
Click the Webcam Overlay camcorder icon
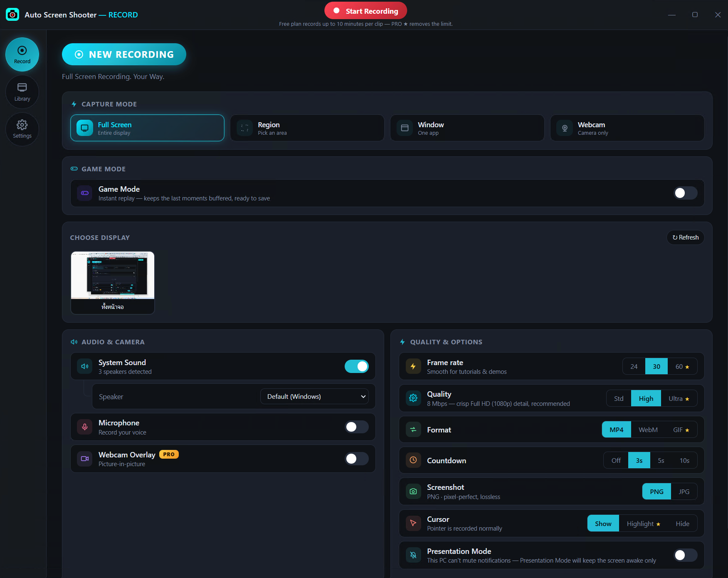click(85, 459)
